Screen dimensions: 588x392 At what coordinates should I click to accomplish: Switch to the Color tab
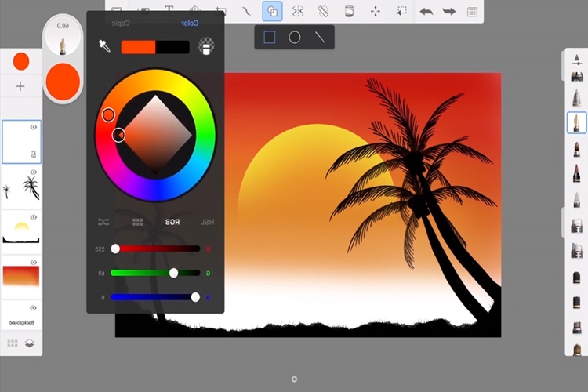pos(190,24)
